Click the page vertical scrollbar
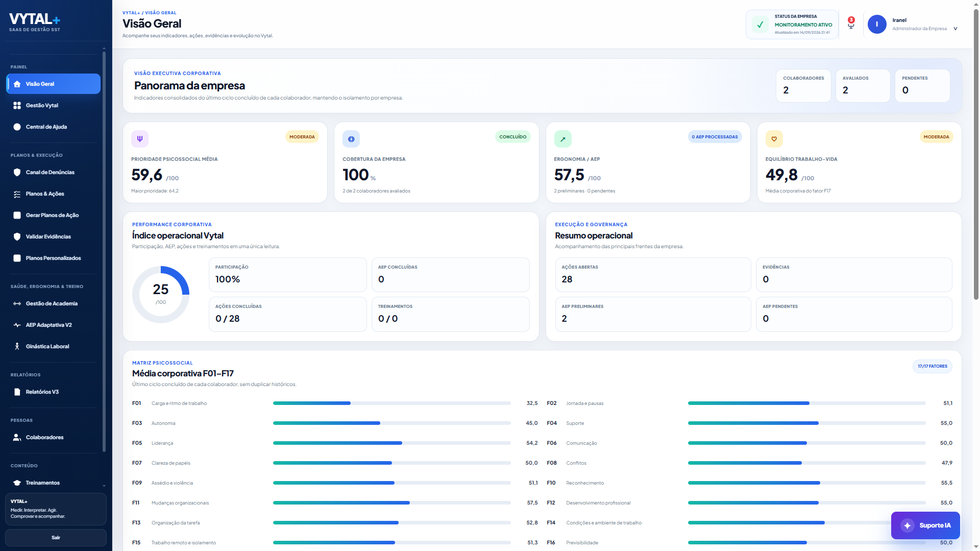The height and width of the screenshot is (551, 980). pos(976,153)
